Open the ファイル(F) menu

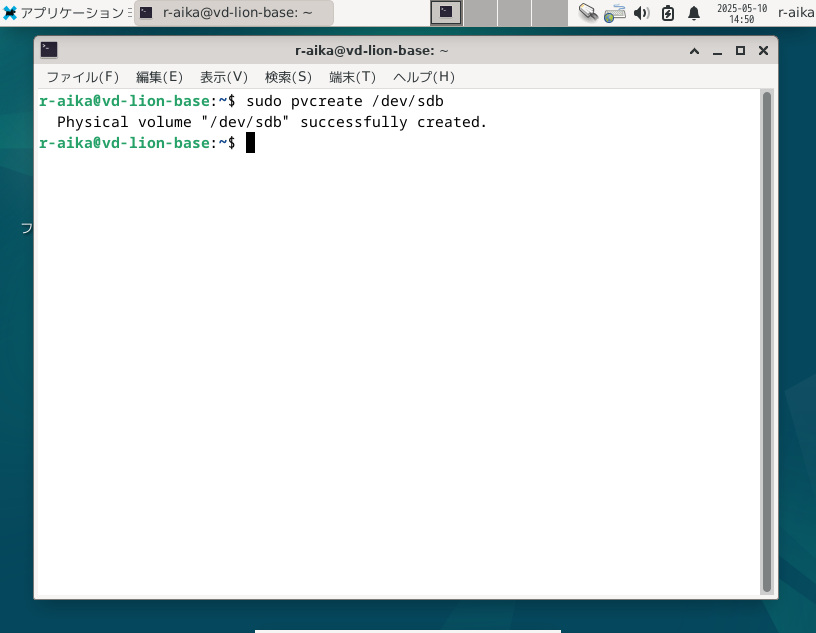pos(83,77)
